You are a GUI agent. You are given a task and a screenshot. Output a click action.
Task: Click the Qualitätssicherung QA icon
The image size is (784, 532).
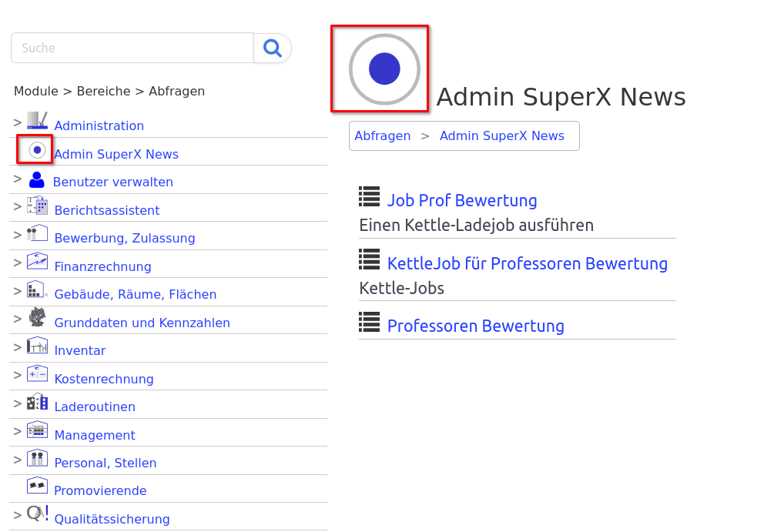(37, 514)
